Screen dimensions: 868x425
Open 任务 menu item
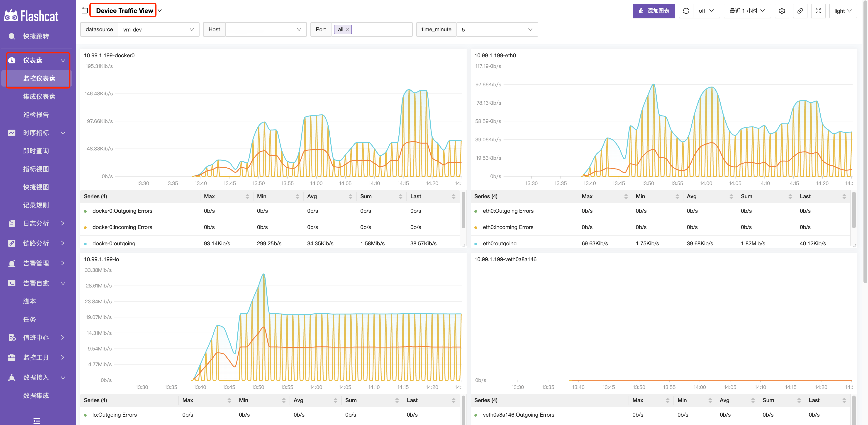[x=30, y=319]
